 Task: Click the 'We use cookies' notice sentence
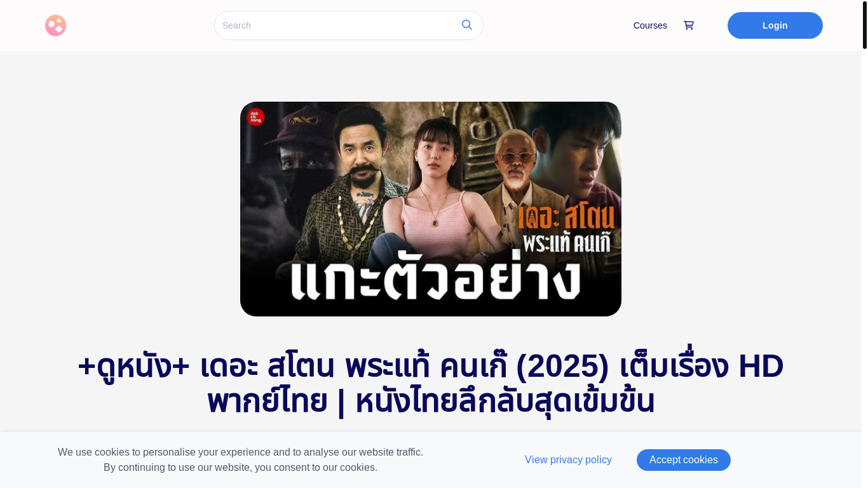coord(240,452)
